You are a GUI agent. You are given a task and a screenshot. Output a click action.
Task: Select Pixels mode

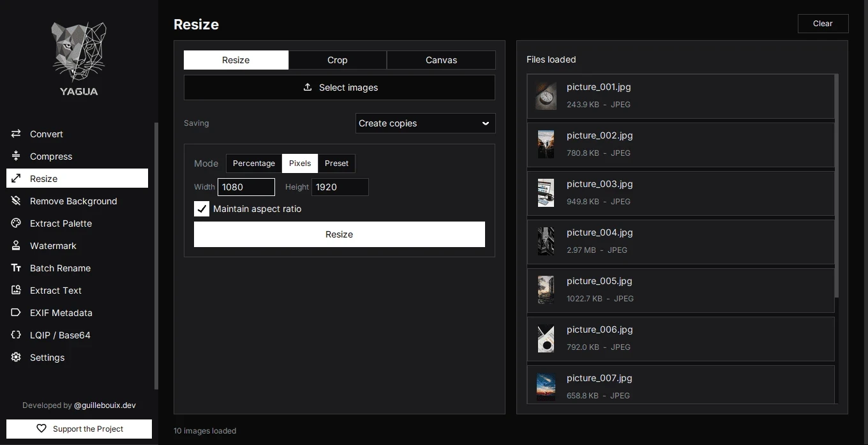[x=300, y=163]
